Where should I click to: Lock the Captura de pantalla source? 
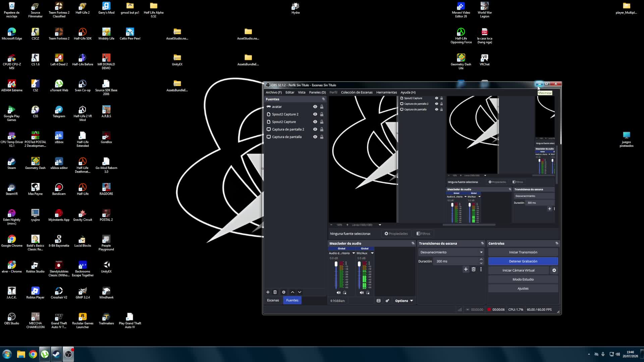[322, 137]
